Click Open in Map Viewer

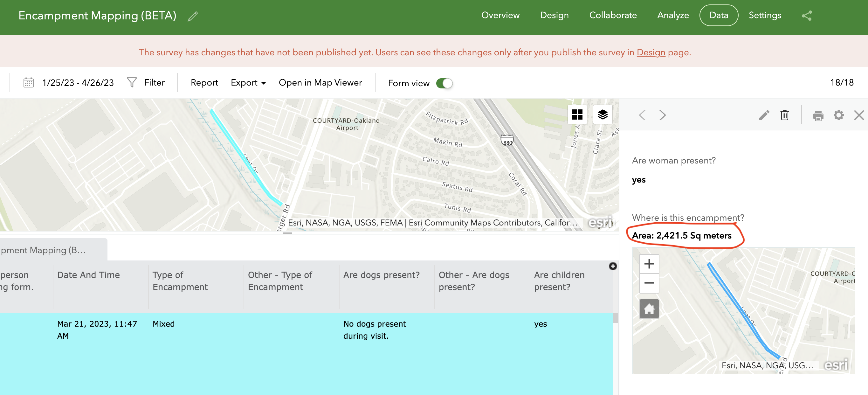pyautogui.click(x=320, y=83)
